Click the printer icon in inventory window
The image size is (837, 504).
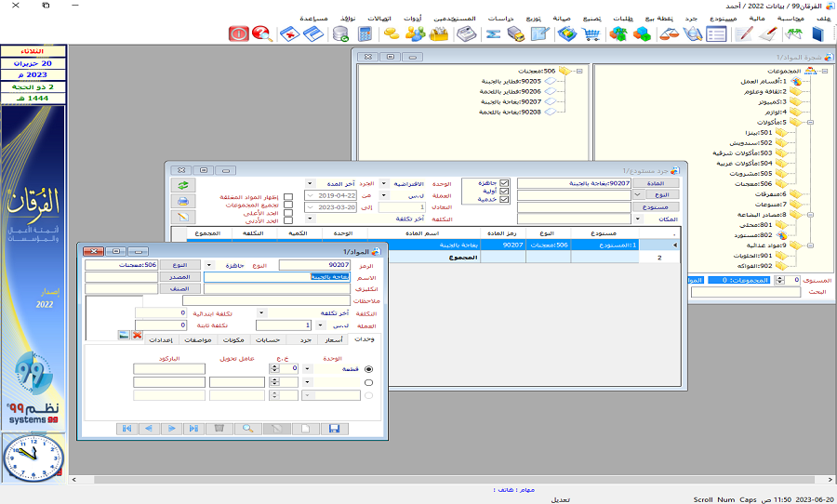tap(183, 201)
